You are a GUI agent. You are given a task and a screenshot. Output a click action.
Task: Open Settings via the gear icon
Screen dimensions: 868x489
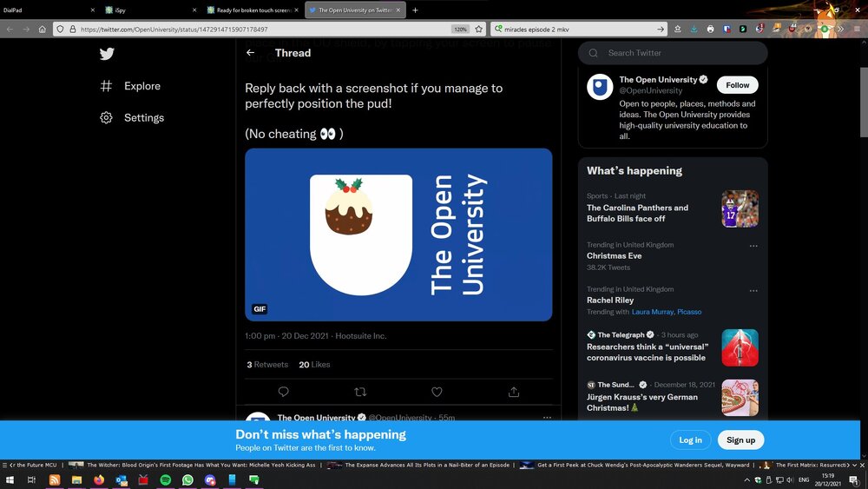(x=106, y=117)
